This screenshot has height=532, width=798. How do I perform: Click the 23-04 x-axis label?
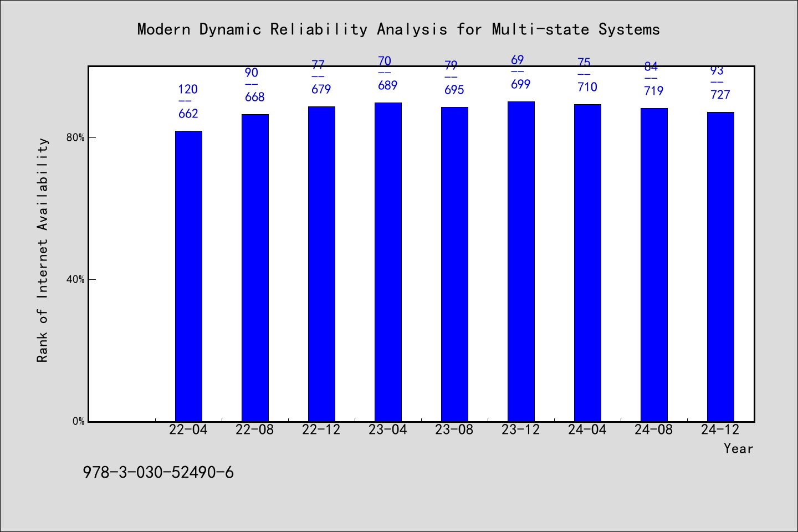pos(388,429)
